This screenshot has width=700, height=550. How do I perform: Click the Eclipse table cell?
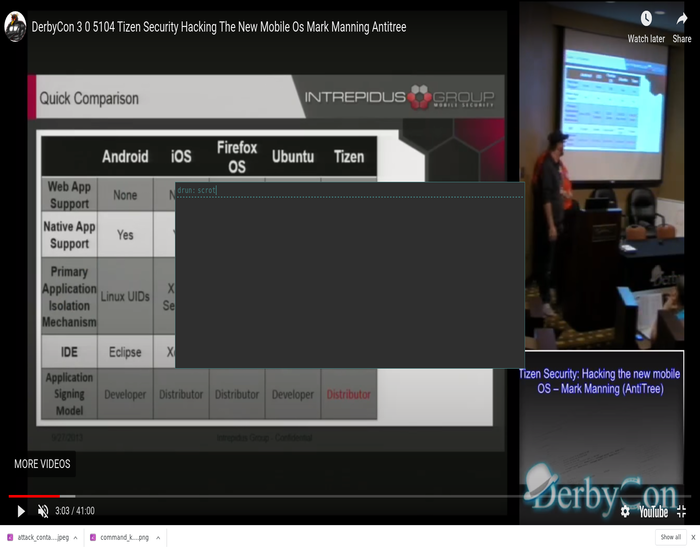tap(125, 352)
